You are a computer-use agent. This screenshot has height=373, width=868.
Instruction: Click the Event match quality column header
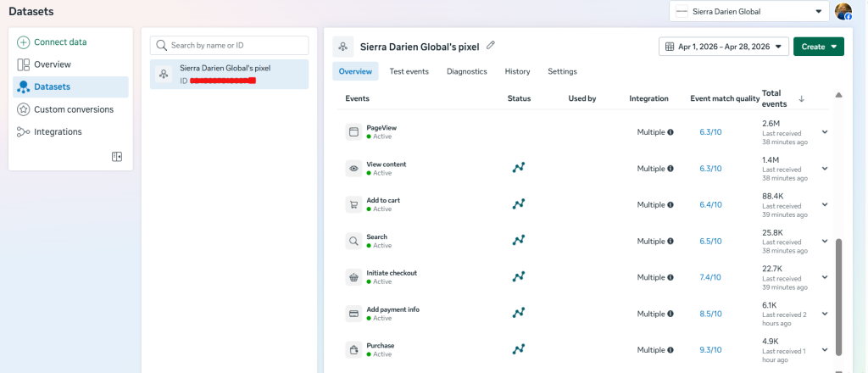click(725, 98)
